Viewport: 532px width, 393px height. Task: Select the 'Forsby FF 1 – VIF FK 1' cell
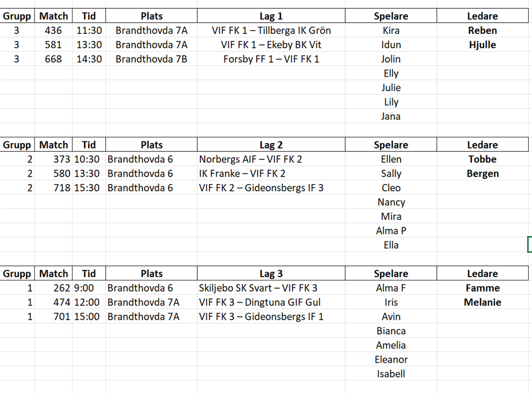click(271, 59)
